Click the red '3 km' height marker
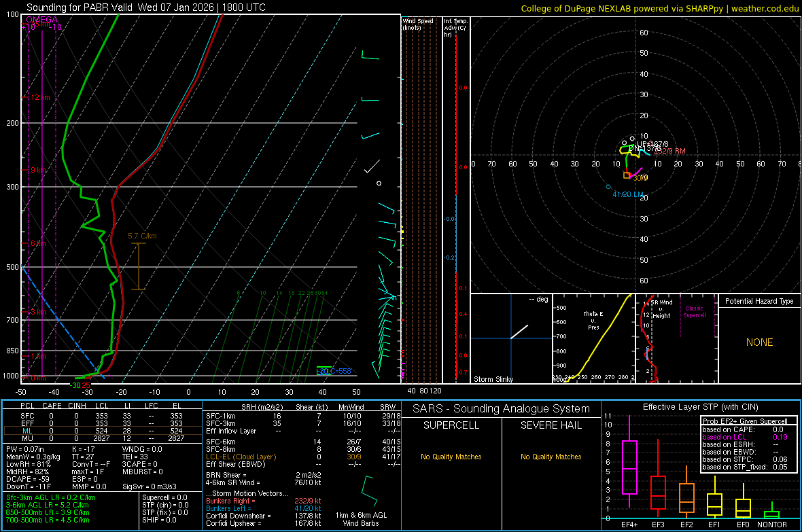 (x=38, y=312)
